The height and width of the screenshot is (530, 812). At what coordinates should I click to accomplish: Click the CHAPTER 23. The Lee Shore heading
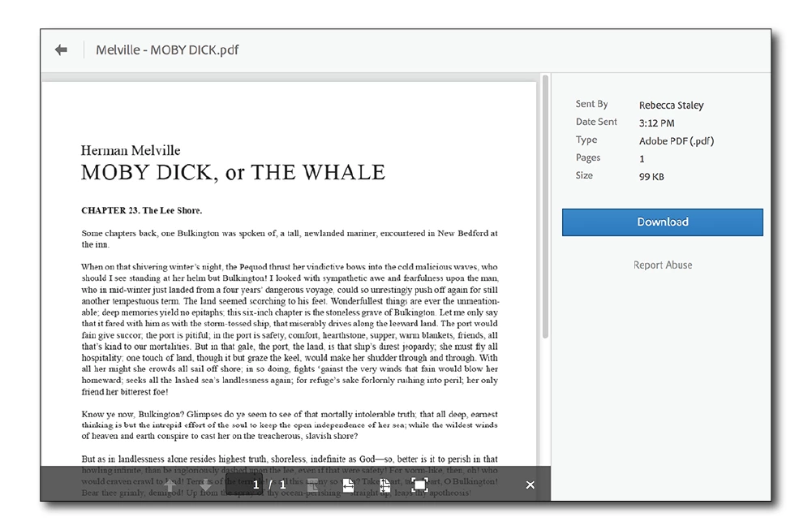click(141, 210)
